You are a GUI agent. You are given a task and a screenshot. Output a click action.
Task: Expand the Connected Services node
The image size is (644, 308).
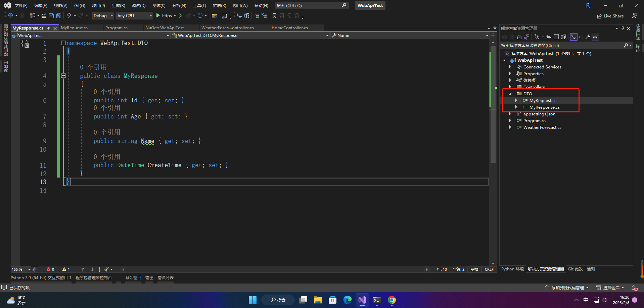point(510,67)
